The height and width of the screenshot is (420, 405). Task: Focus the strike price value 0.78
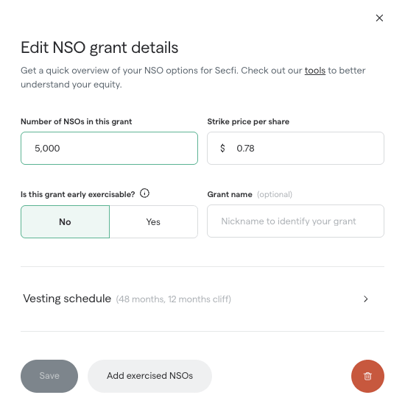(x=245, y=148)
